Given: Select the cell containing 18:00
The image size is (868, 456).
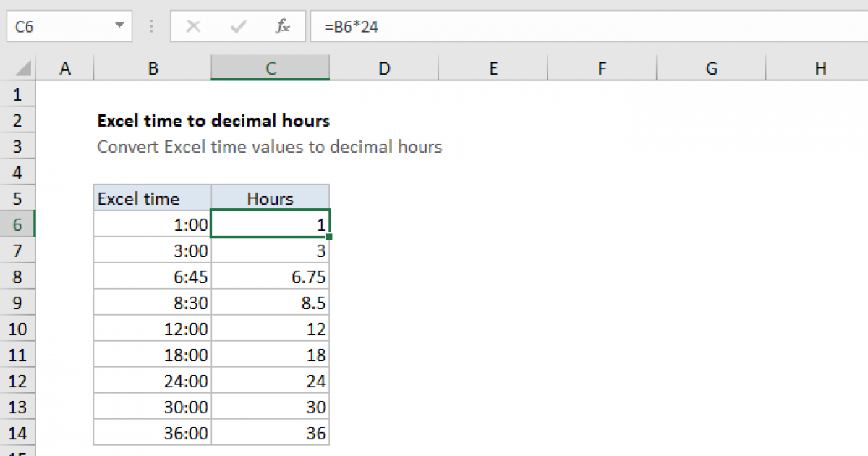Looking at the screenshot, I should tap(153, 355).
